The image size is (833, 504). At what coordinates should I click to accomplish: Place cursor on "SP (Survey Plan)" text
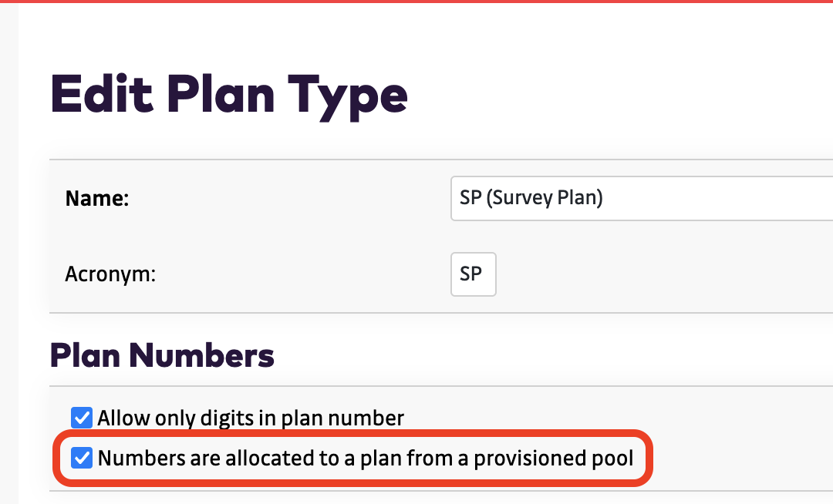coord(531,198)
